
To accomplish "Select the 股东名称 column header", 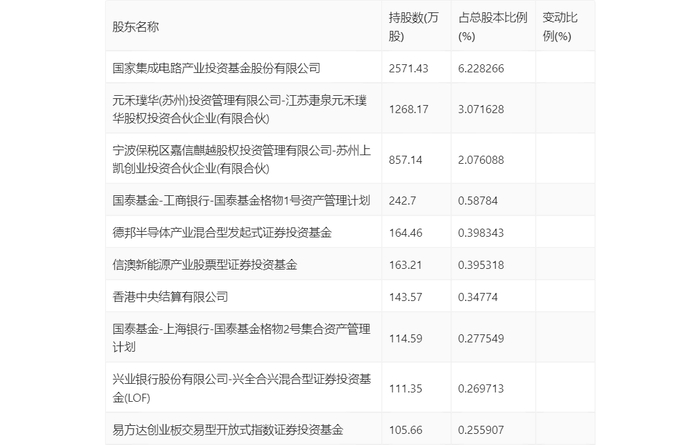I will coord(135,27).
